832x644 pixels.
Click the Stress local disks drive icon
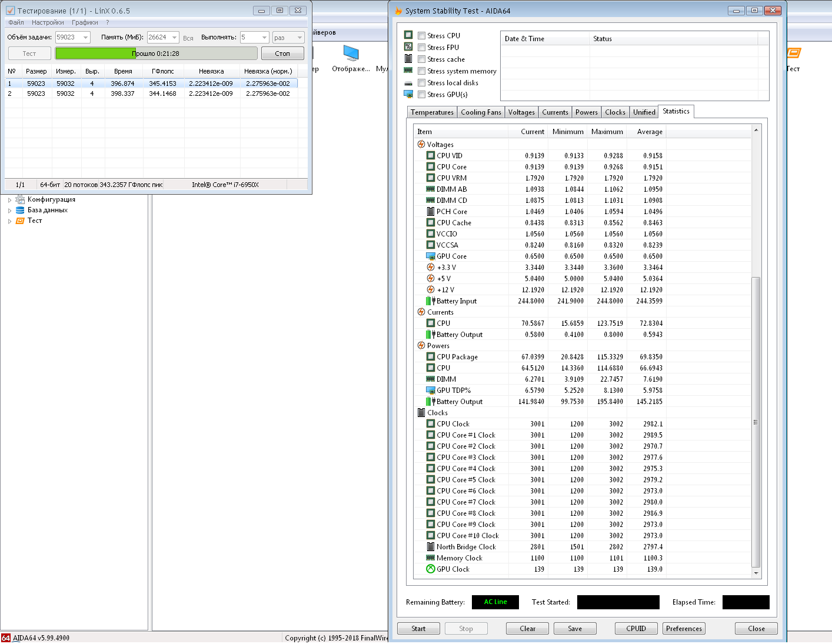pos(408,83)
